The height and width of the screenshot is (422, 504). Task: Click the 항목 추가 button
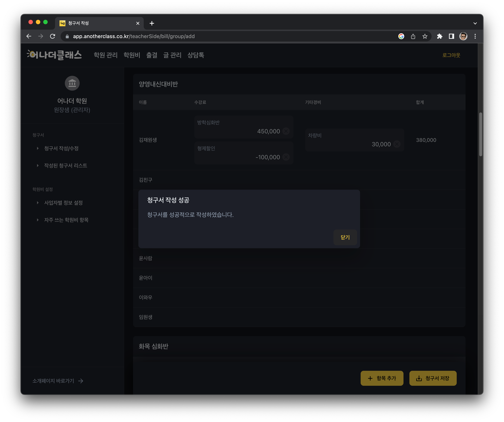pyautogui.click(x=382, y=378)
